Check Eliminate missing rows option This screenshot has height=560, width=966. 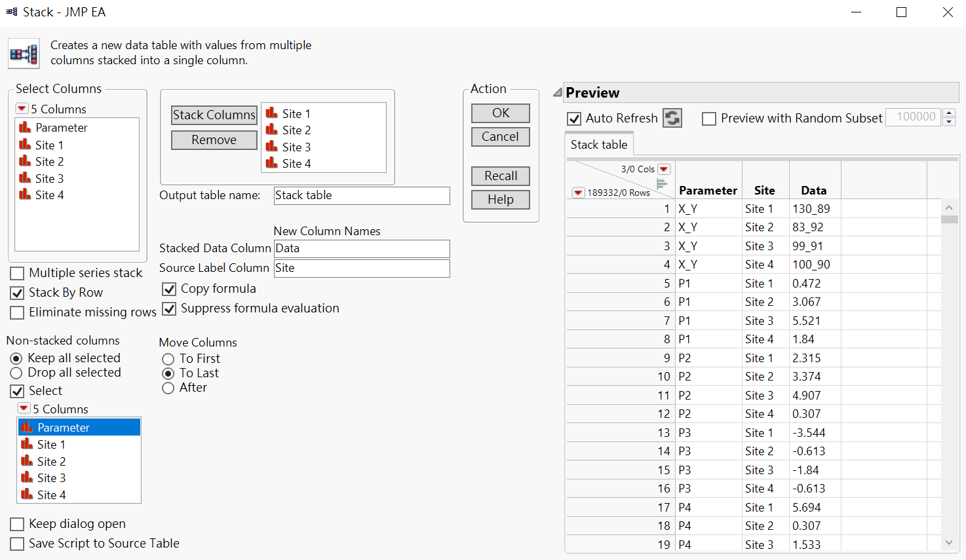coord(18,312)
